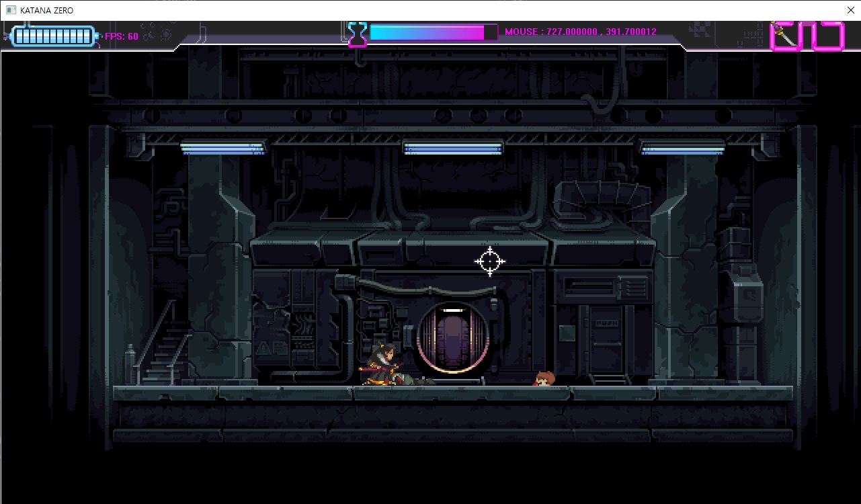This screenshot has height=504, width=861.
Task: Click the battery slow-motion gauge
Action: click(x=54, y=36)
